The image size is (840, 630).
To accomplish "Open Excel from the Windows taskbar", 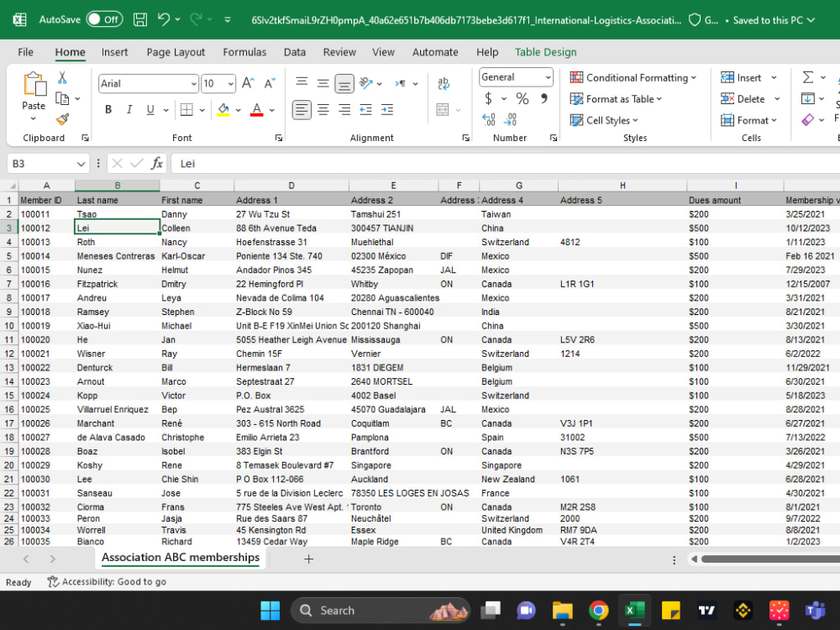I will [x=634, y=610].
